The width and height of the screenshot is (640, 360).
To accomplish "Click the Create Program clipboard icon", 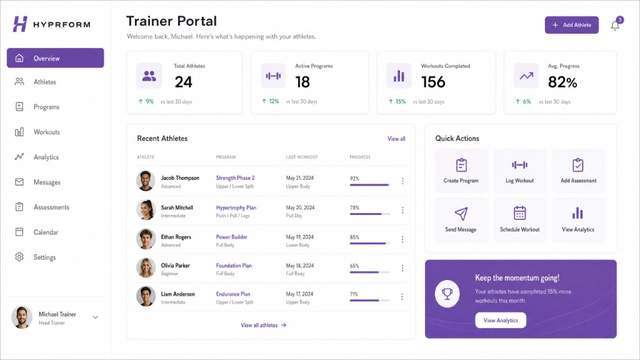I will 461,165.
